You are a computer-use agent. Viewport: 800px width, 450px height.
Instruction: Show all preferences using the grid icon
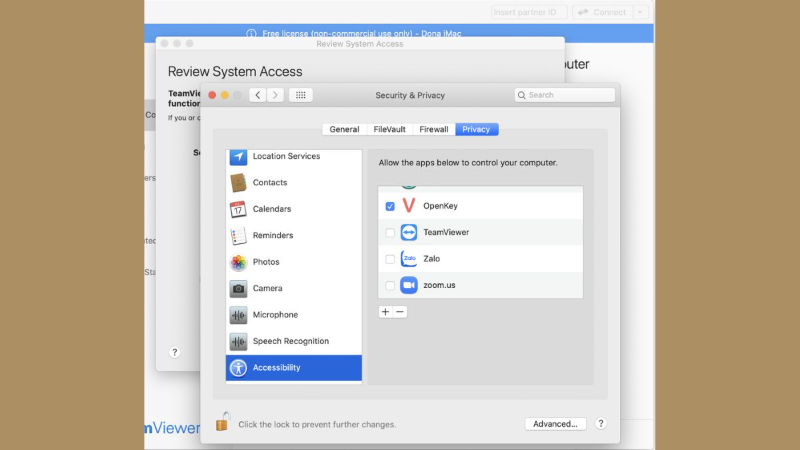point(301,95)
